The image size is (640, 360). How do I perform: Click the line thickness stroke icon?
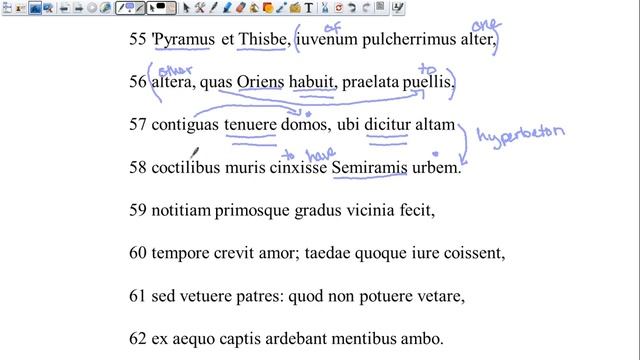click(x=140, y=8)
